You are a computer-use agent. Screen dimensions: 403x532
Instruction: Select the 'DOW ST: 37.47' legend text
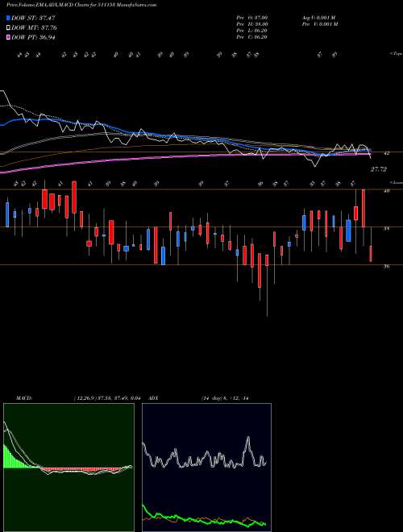coord(33,18)
